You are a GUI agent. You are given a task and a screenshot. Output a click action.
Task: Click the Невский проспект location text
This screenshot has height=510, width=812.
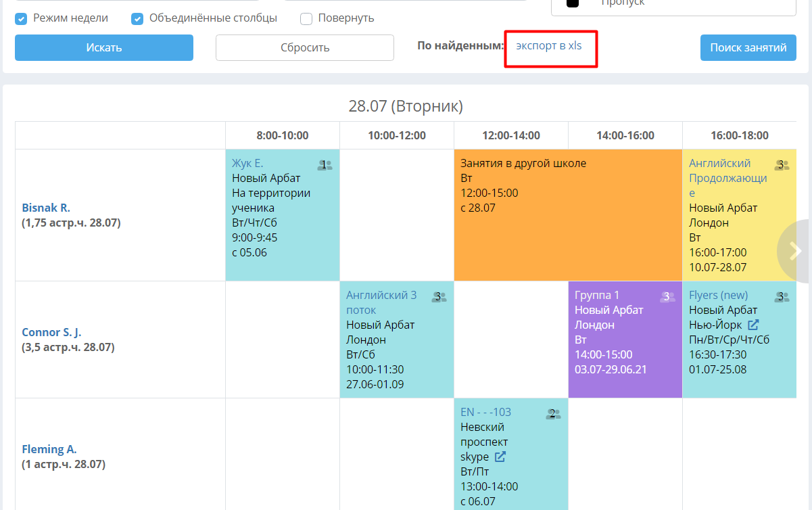tap(484, 434)
